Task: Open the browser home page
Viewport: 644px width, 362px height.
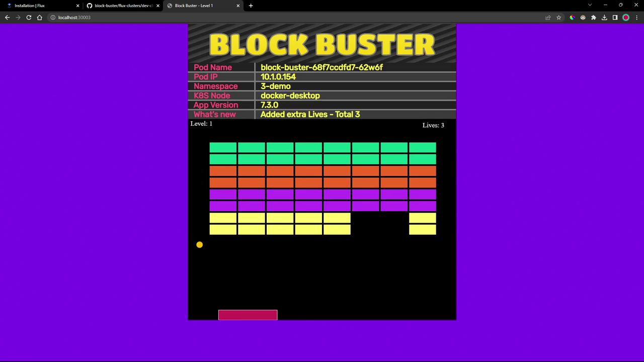Action: (x=40, y=18)
